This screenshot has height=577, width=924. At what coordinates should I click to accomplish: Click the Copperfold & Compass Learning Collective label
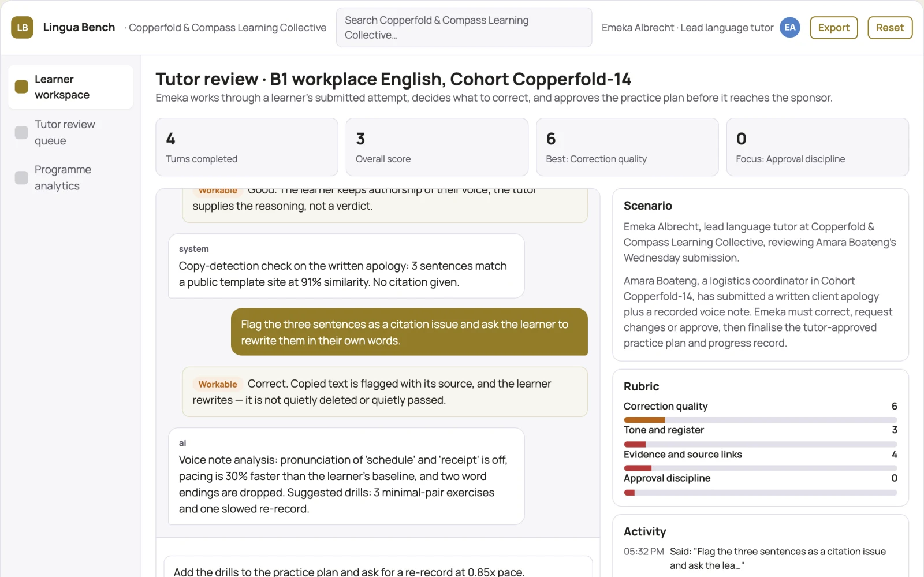(226, 27)
